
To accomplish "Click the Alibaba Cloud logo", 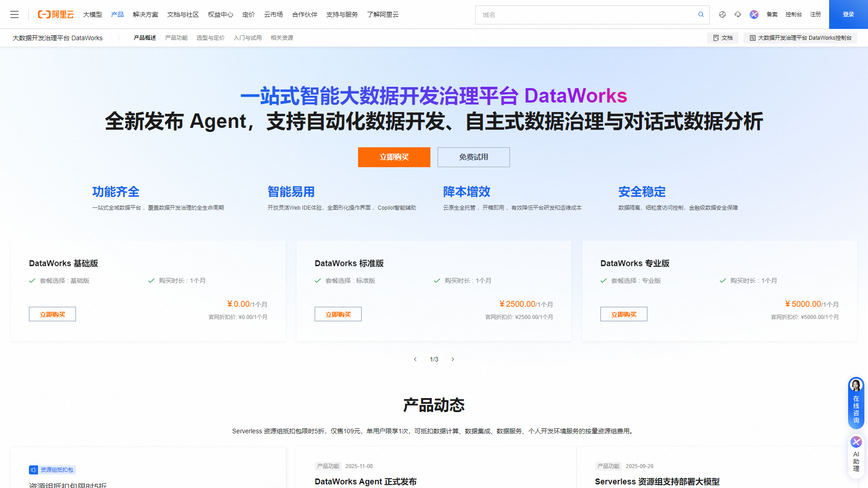I will [x=56, y=14].
